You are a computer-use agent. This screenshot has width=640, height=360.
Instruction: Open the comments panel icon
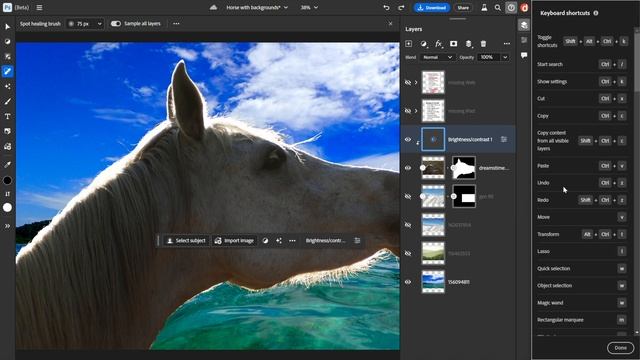tap(524, 55)
